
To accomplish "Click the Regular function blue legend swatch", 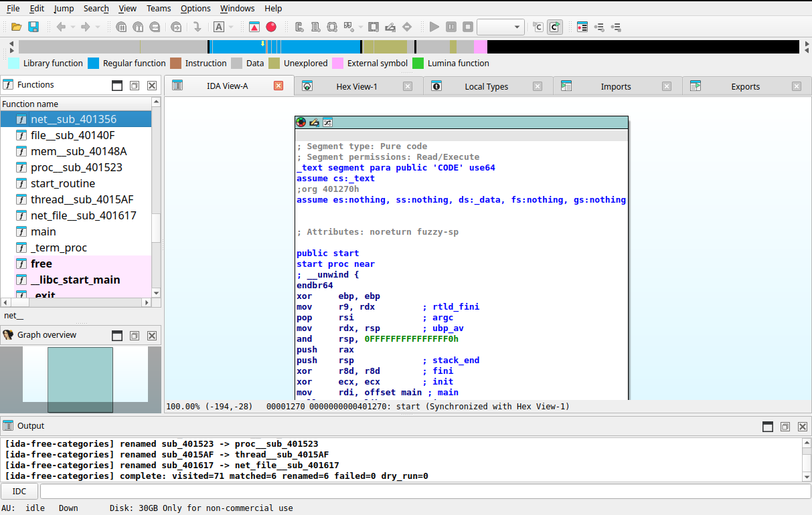I will [x=94, y=64].
